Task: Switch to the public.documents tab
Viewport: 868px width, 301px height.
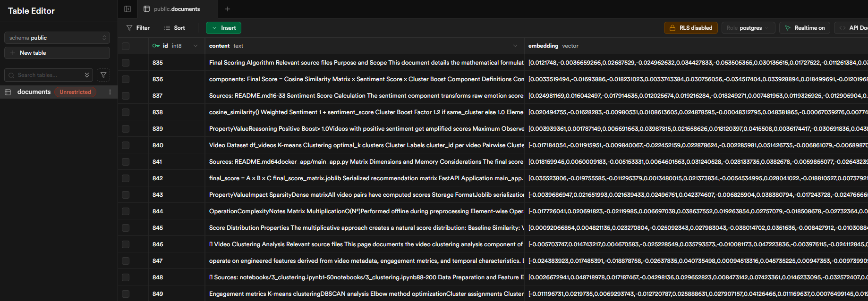Action: point(177,9)
